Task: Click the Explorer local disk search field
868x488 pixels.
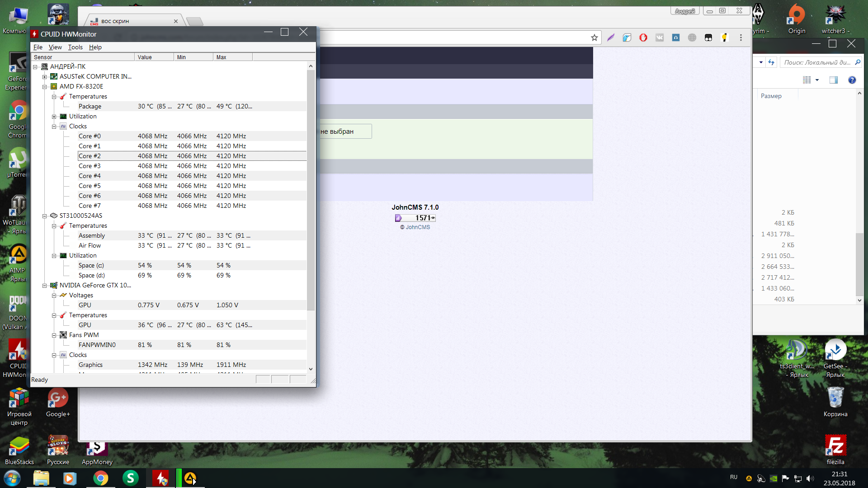Action: [x=816, y=62]
